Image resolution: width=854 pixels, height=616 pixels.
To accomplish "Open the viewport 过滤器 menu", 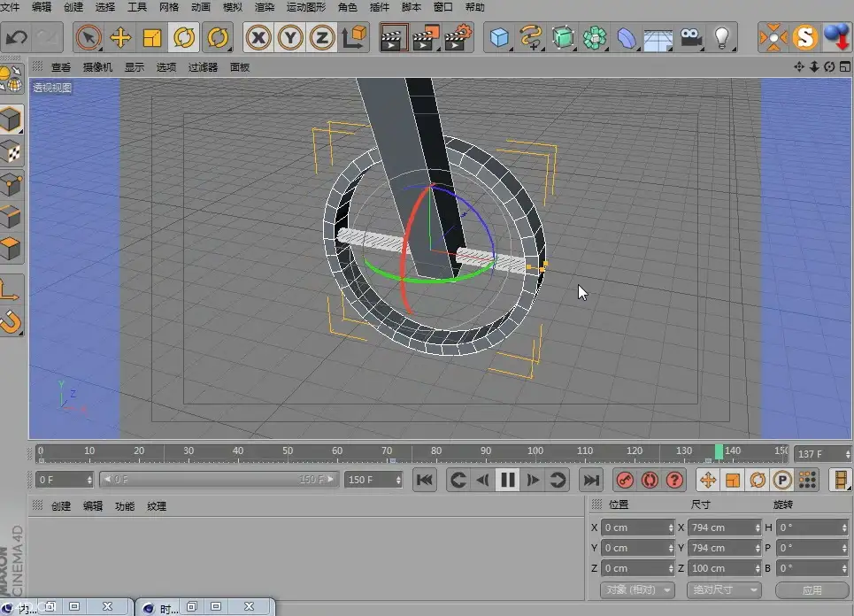I will [x=203, y=67].
